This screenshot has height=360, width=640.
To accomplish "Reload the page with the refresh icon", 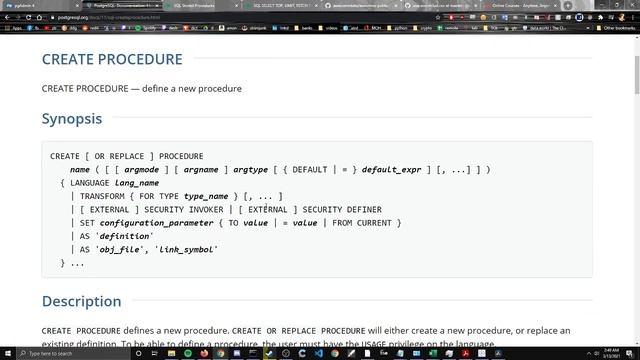I will (x=28, y=18).
